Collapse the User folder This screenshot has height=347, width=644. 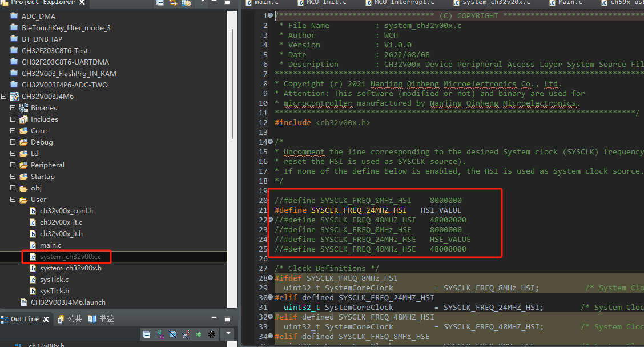coord(13,200)
